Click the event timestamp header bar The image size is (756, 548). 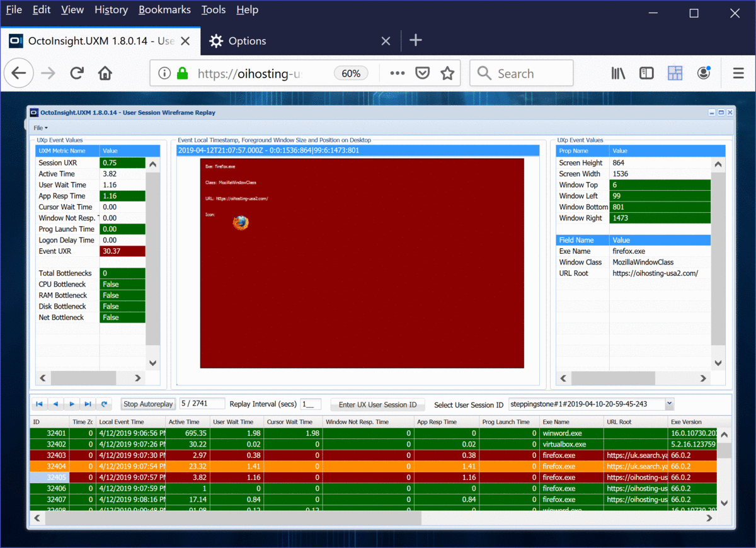358,151
